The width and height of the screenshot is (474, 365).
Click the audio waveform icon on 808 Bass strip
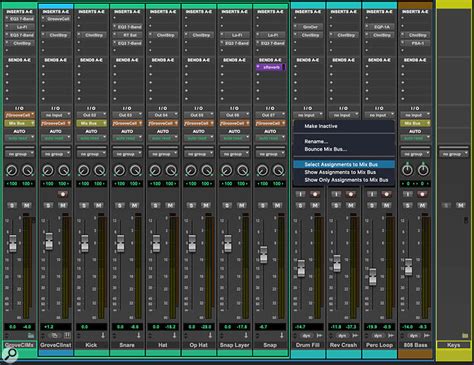pos(427,335)
